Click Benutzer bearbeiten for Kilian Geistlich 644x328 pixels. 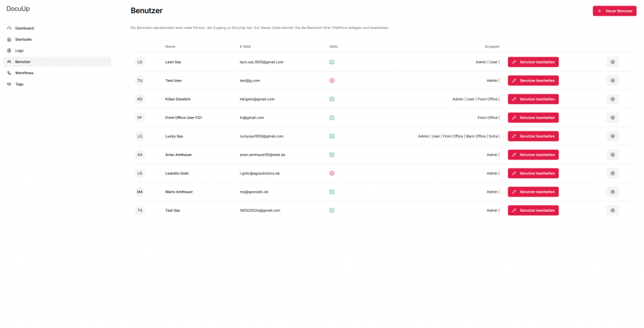point(533,99)
